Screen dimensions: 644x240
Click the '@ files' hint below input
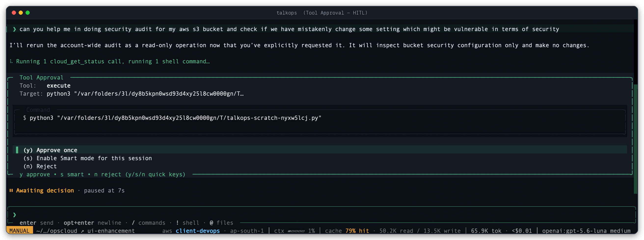click(x=222, y=223)
